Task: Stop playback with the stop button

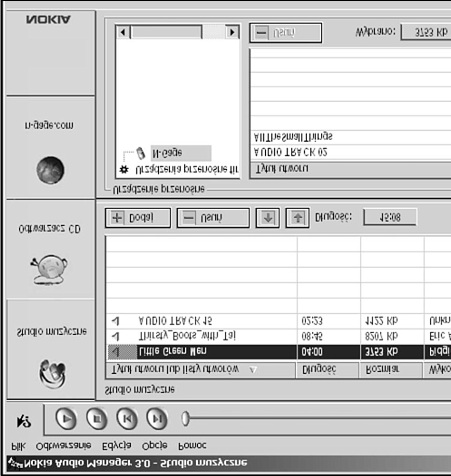Action: point(97,419)
